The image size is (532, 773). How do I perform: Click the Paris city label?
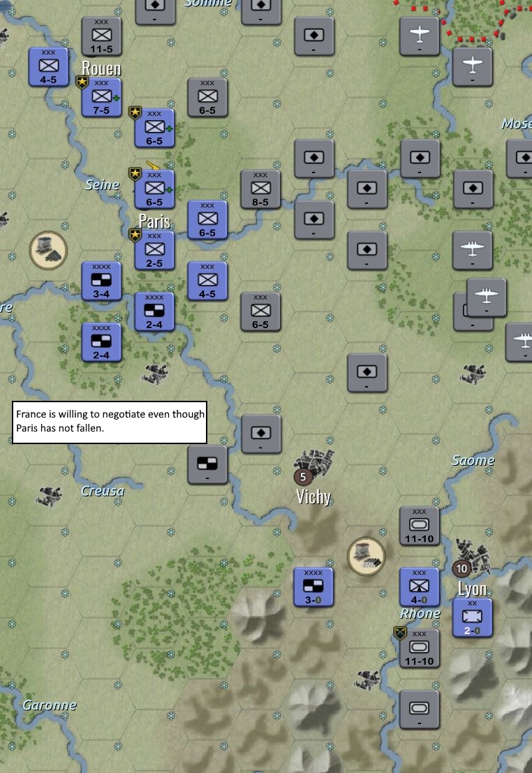154,221
